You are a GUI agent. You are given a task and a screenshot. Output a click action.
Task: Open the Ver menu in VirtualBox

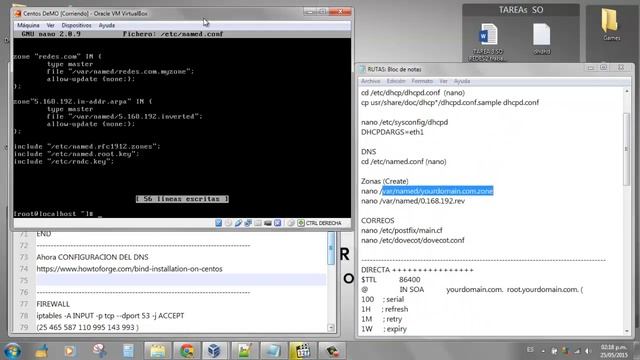pyautogui.click(x=50, y=25)
